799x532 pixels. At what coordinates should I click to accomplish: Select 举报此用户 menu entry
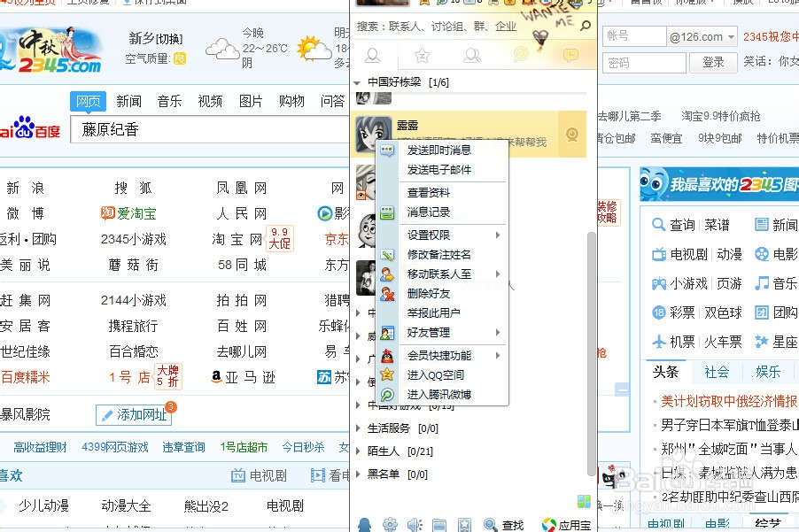point(434,312)
